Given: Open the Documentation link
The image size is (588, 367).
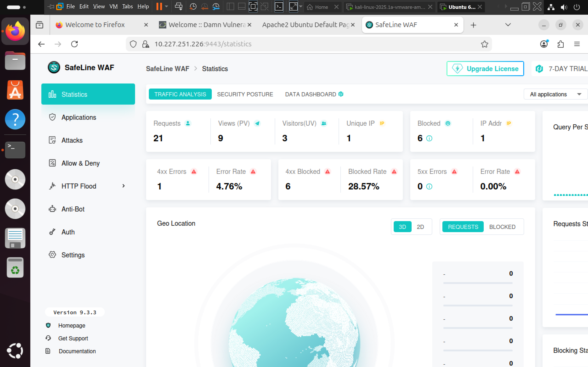Looking at the screenshot, I should tap(77, 351).
